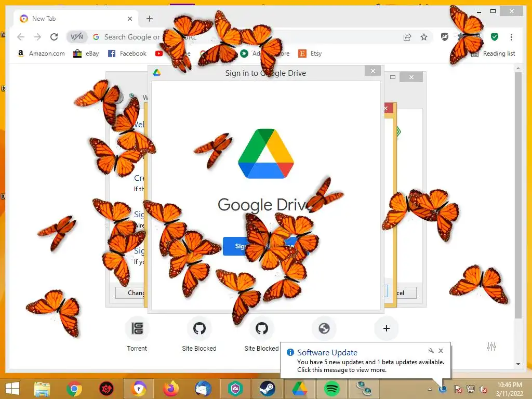The height and width of the screenshot is (399, 532).
Task: Close the Sign in to Google Drive dialog
Action: pyautogui.click(x=373, y=71)
